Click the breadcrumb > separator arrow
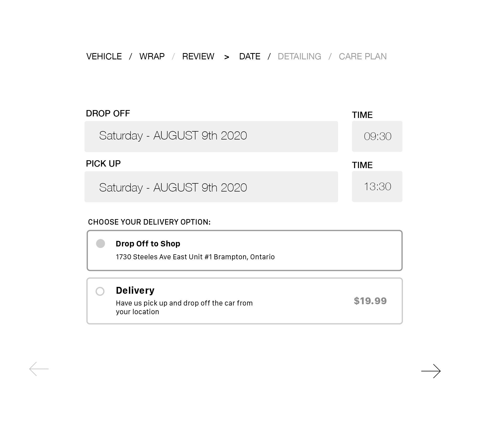The image size is (504, 429). coord(227,57)
